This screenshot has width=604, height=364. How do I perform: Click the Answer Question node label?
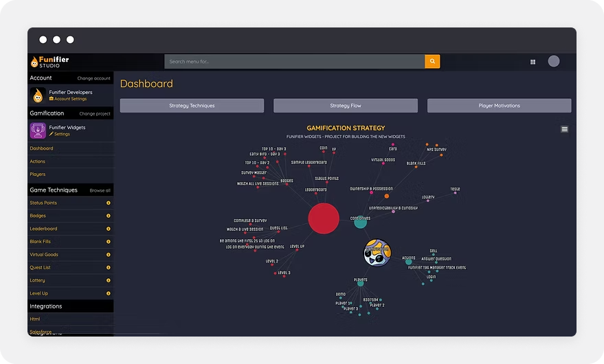click(436, 259)
